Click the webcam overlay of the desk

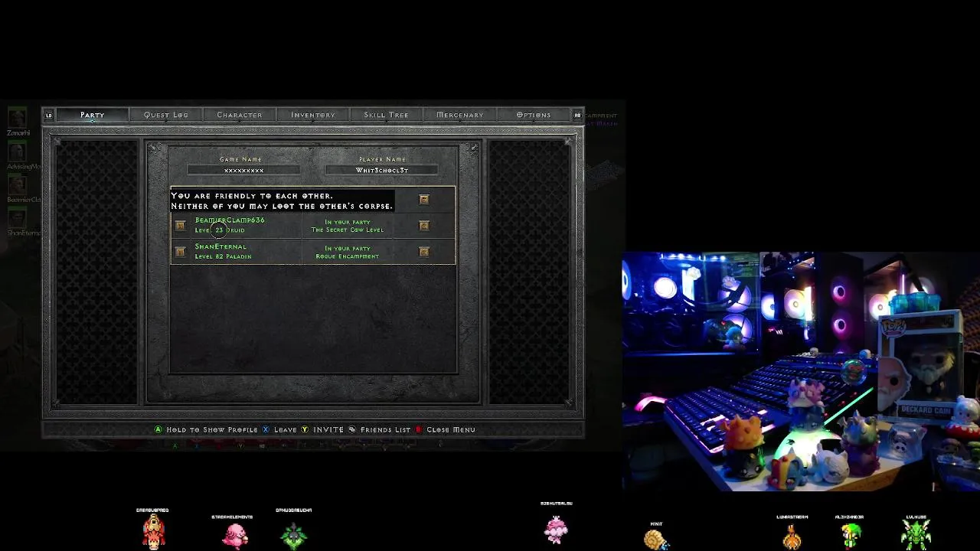click(x=801, y=371)
